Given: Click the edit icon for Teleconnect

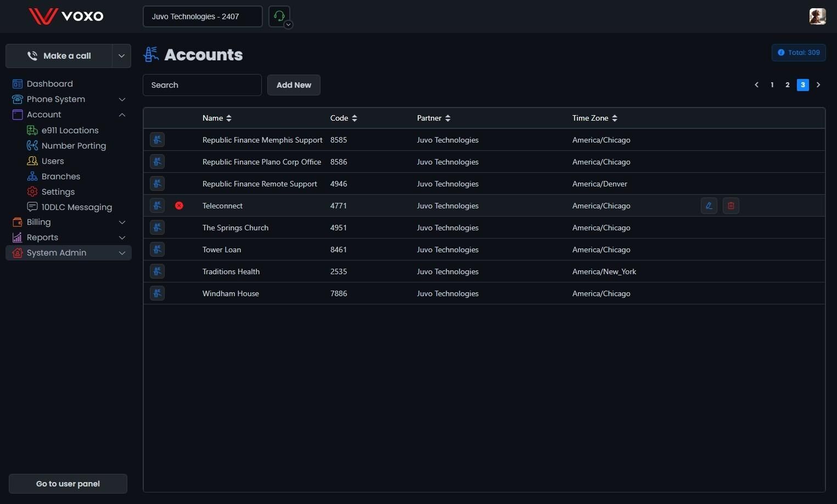Looking at the screenshot, I should click(x=709, y=206).
